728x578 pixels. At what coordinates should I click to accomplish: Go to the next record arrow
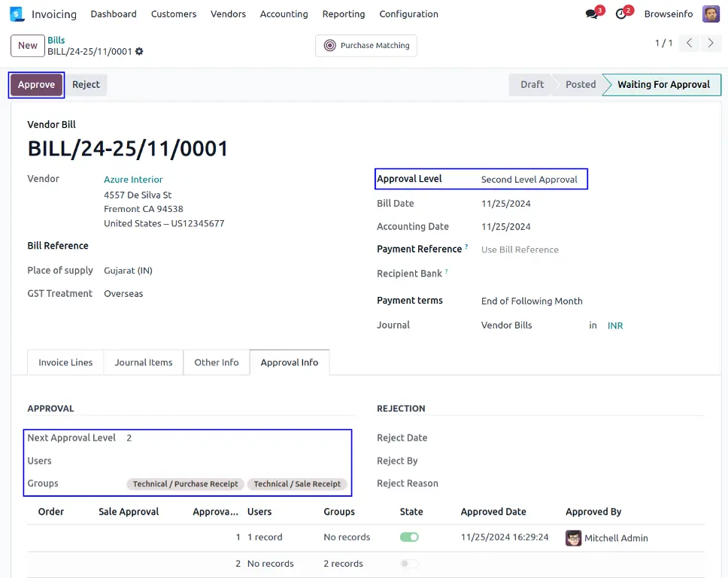tap(711, 43)
